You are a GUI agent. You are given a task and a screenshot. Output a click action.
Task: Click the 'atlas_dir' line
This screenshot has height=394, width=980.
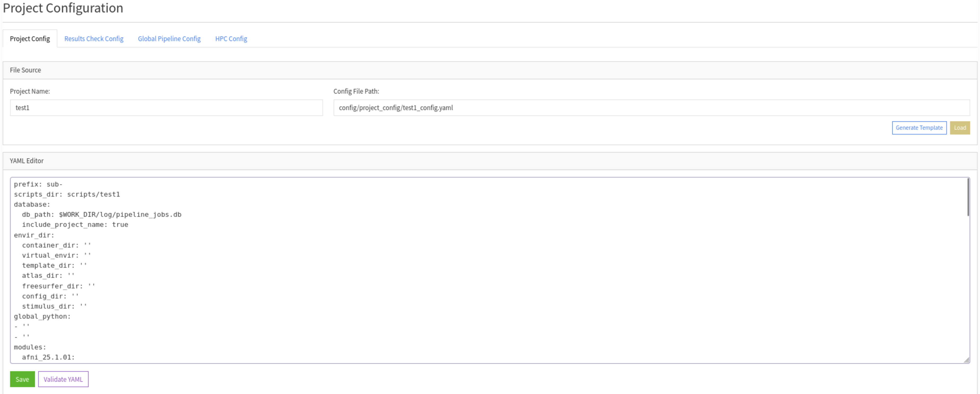tap(48, 276)
